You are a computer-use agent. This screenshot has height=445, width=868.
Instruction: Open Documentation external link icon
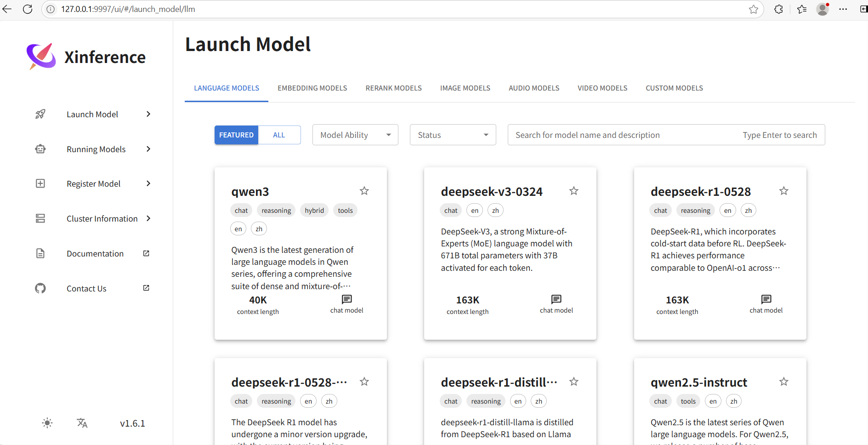click(x=146, y=253)
